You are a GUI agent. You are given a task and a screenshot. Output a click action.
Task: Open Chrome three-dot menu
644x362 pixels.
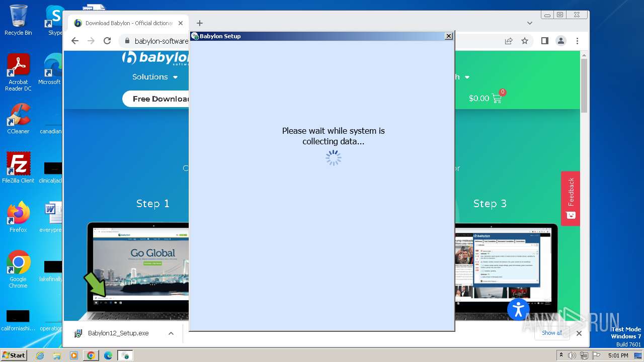[x=577, y=41]
